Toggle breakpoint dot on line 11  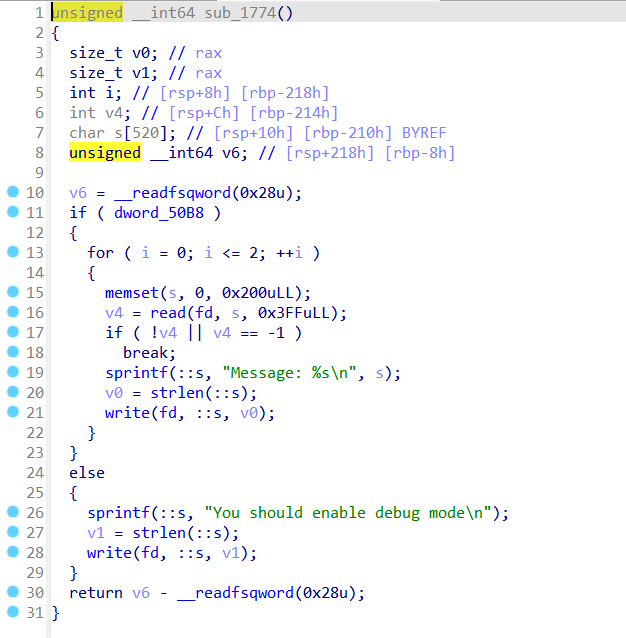(13, 211)
